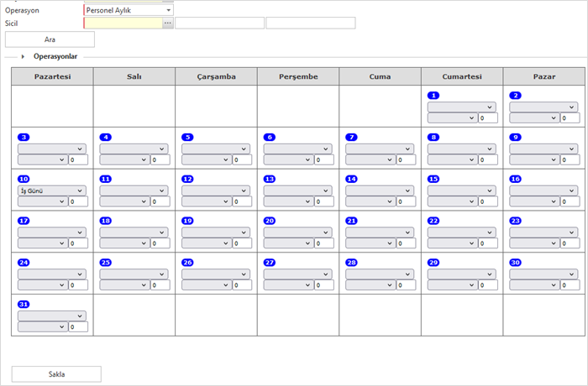Open the top dropdown for day 2

coord(543,107)
